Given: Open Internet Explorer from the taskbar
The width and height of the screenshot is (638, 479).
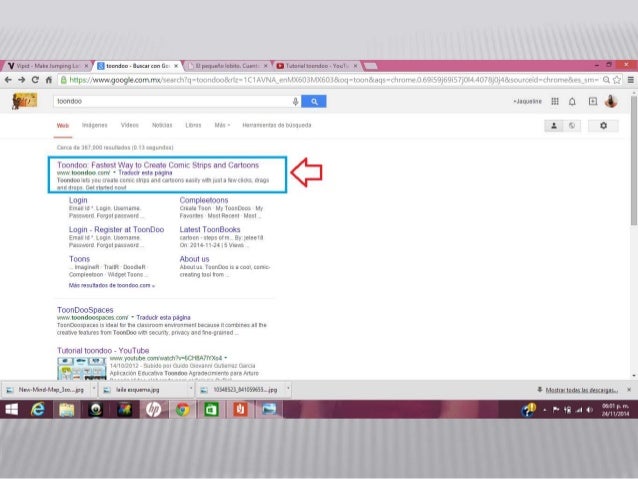Looking at the screenshot, I should click(38, 409).
